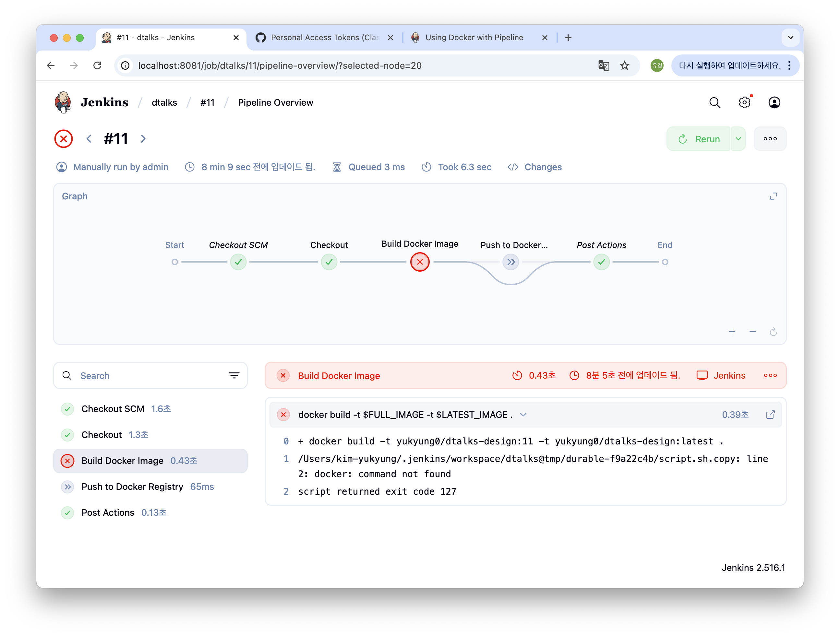Zoom out the pipeline graph
This screenshot has width=840, height=636.
click(752, 332)
